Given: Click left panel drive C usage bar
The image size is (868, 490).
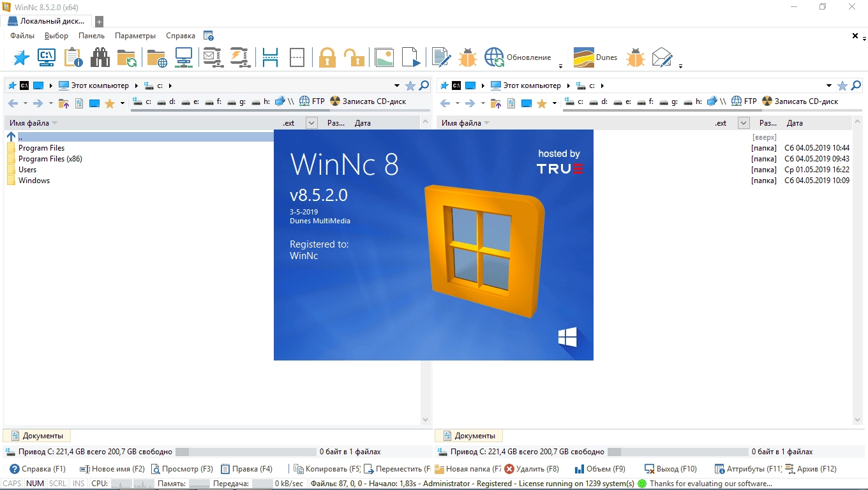Looking at the screenshot, I should pos(245,452).
